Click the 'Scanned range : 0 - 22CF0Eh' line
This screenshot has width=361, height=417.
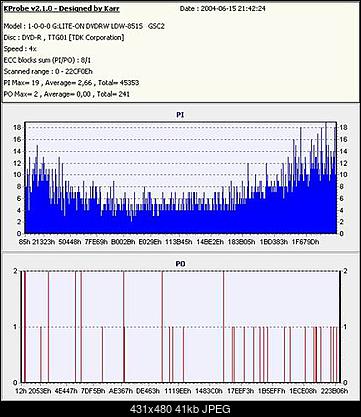click(48, 72)
